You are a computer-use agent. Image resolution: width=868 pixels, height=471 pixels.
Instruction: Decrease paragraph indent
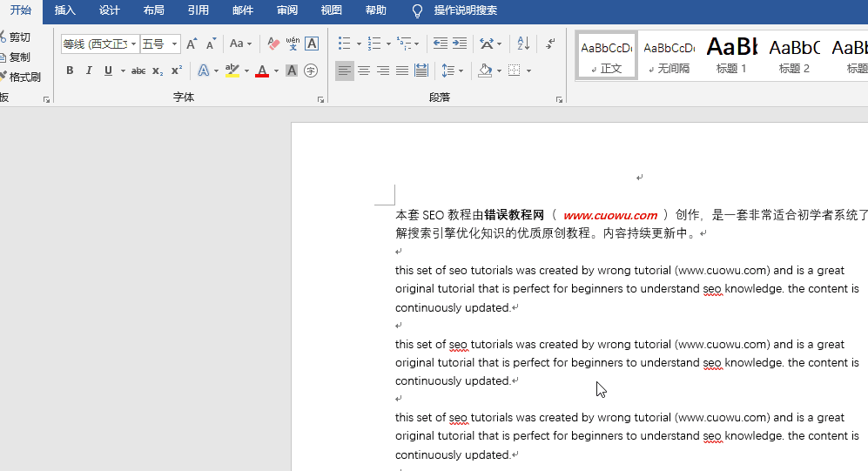(440, 44)
